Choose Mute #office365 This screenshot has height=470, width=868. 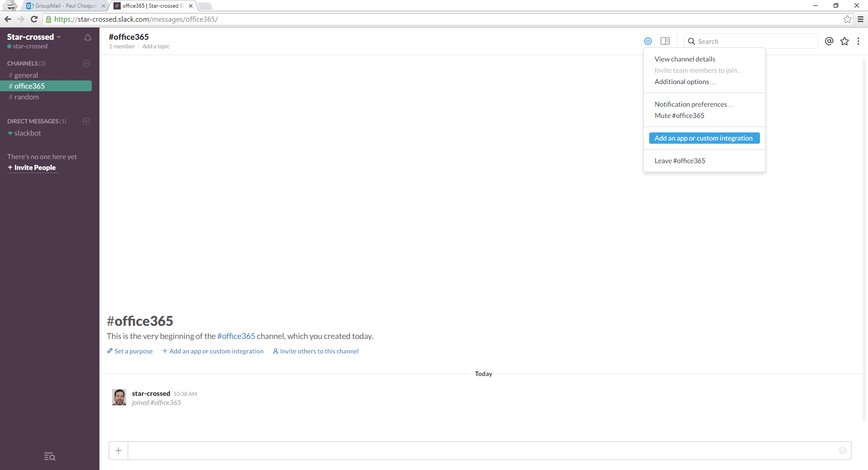tap(679, 116)
